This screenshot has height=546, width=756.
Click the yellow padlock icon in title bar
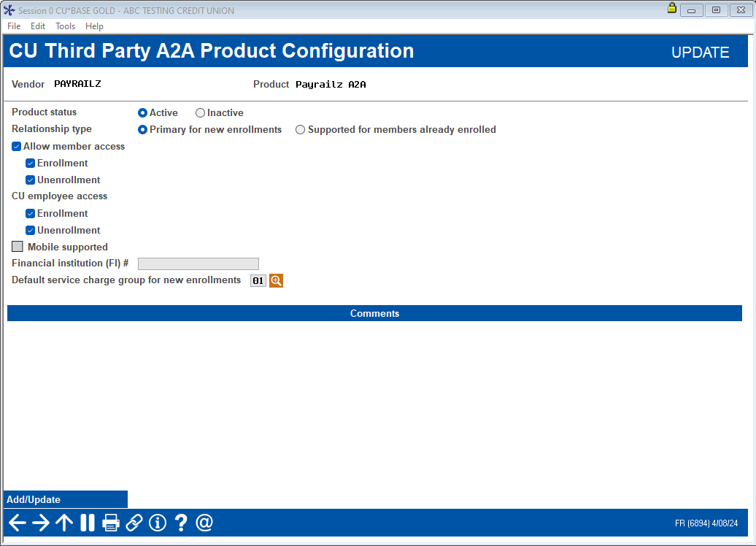(x=671, y=8)
